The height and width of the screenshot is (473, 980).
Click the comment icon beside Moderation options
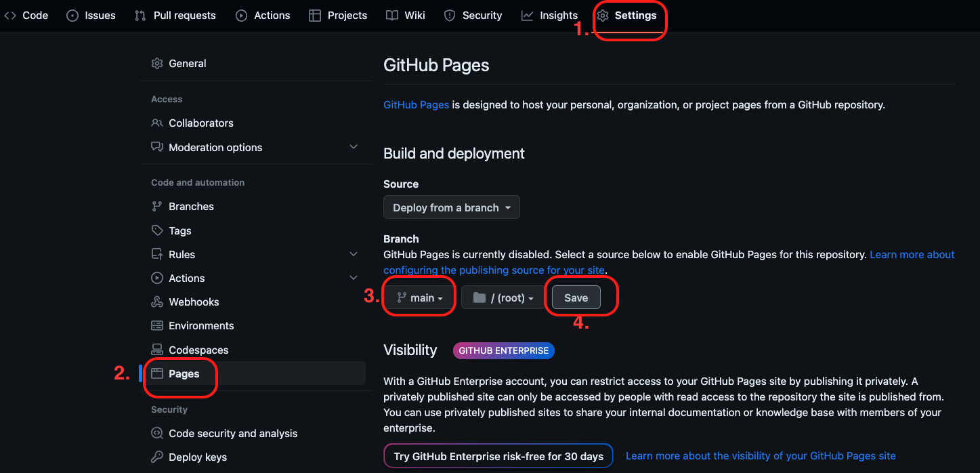coord(157,147)
